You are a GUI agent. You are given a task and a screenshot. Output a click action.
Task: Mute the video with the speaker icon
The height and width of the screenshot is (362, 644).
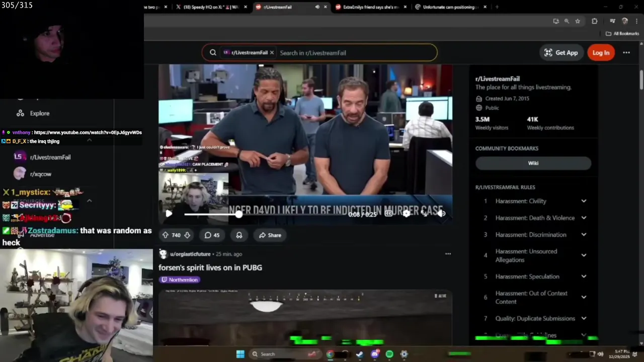441,213
